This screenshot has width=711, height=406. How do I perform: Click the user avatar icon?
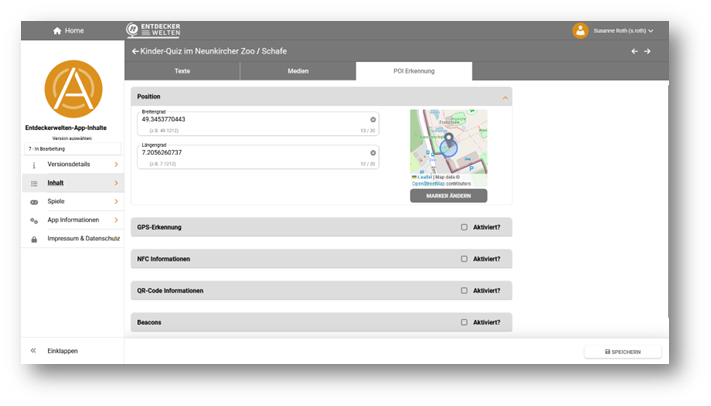pyautogui.click(x=580, y=31)
